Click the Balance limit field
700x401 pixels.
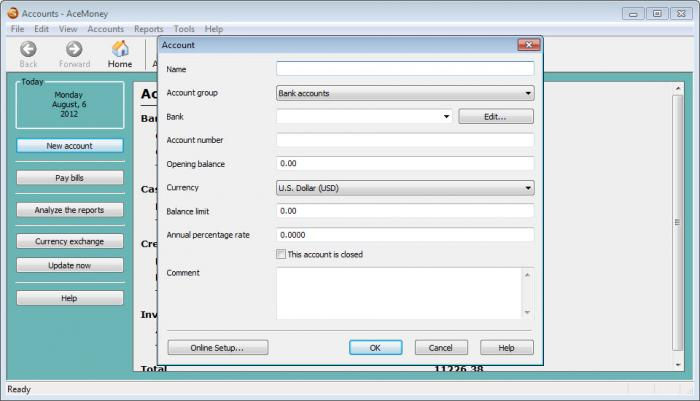405,211
